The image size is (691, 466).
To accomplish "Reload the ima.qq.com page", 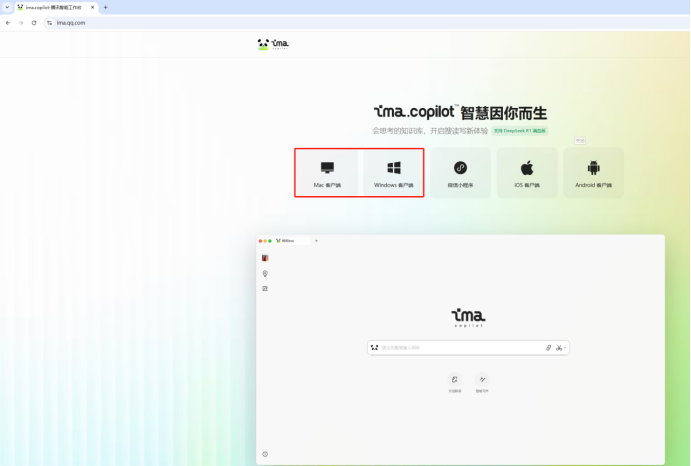I will (x=34, y=23).
